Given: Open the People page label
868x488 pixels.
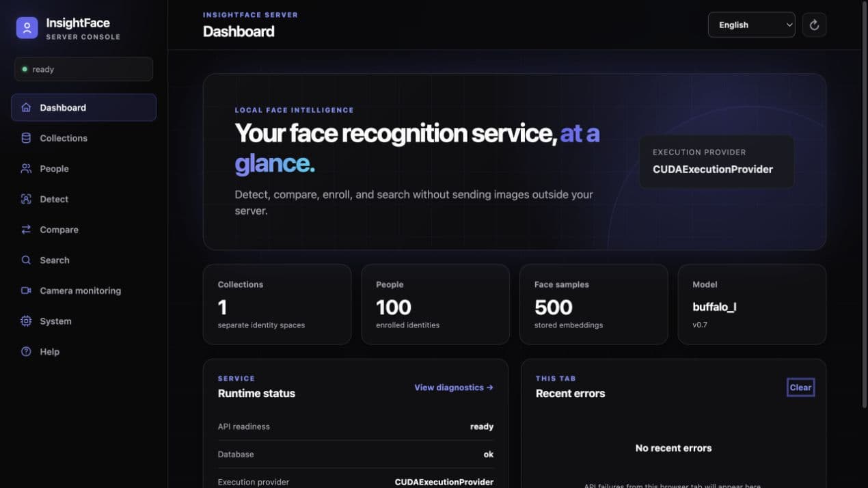Looking at the screenshot, I should (x=54, y=169).
